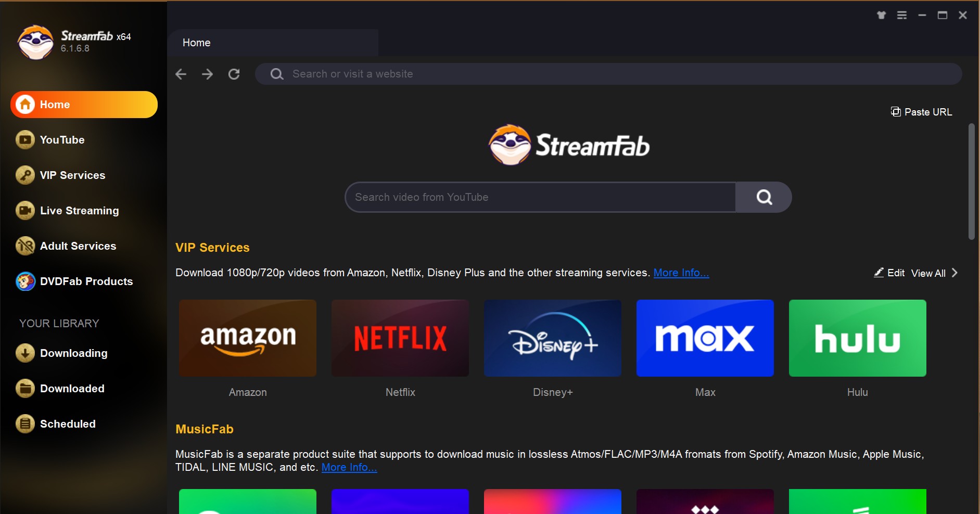This screenshot has width=980, height=514.
Task: Click the magnifier icon in the address bar
Action: point(277,74)
